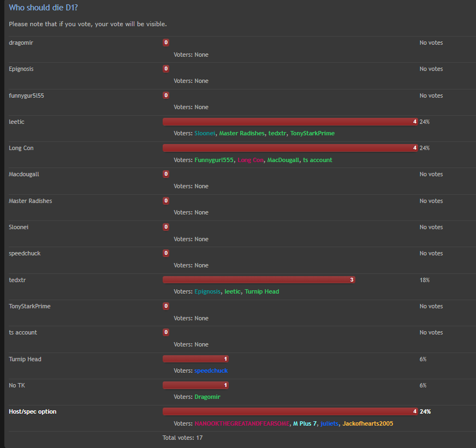
Task: Click the No TK vote bar showing 1
Action: pyautogui.click(x=195, y=385)
